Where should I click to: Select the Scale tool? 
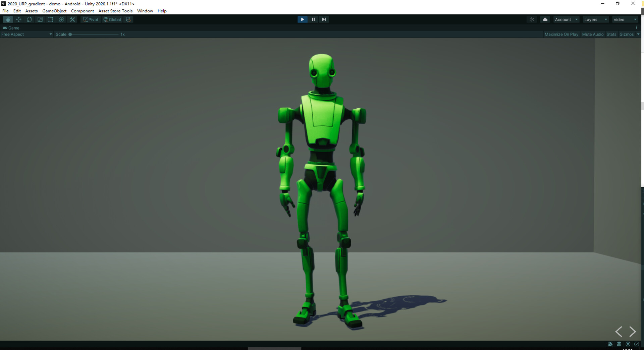point(40,19)
